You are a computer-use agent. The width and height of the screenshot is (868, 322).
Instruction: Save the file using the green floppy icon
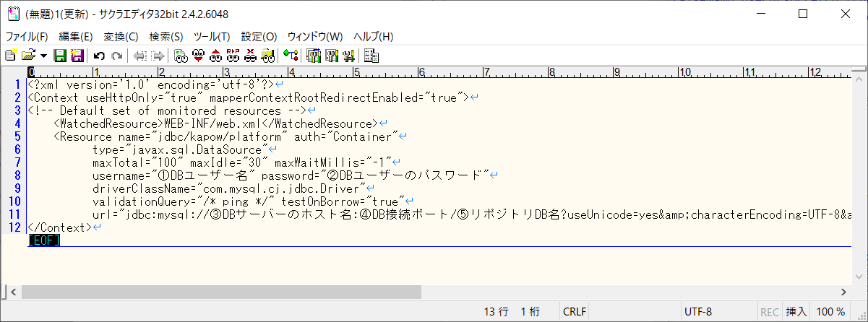(60, 55)
